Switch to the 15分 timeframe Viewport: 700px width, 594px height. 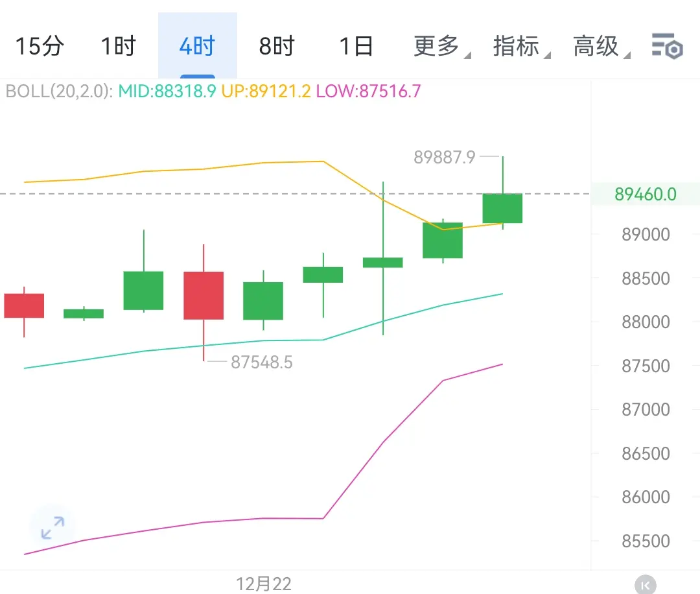click(40, 46)
